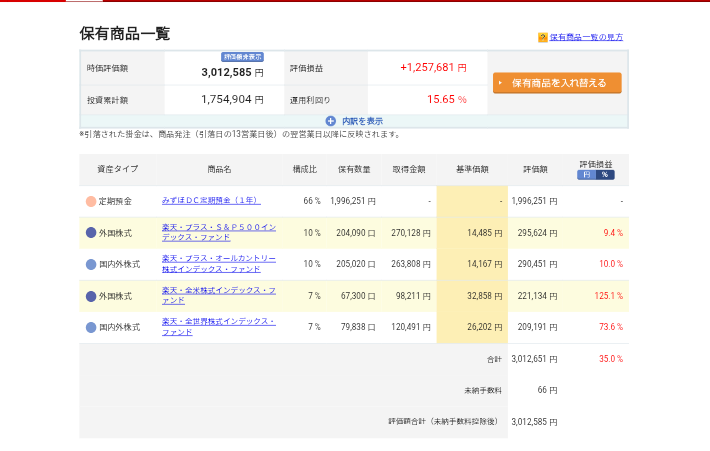Click the 73.6 % gain value

611,327
